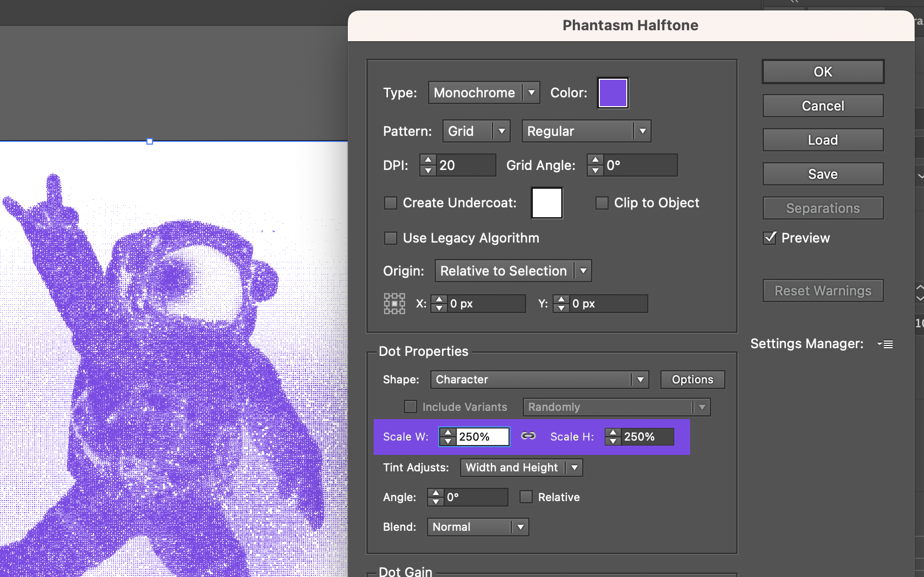Click the Reset Warnings button

tap(823, 290)
